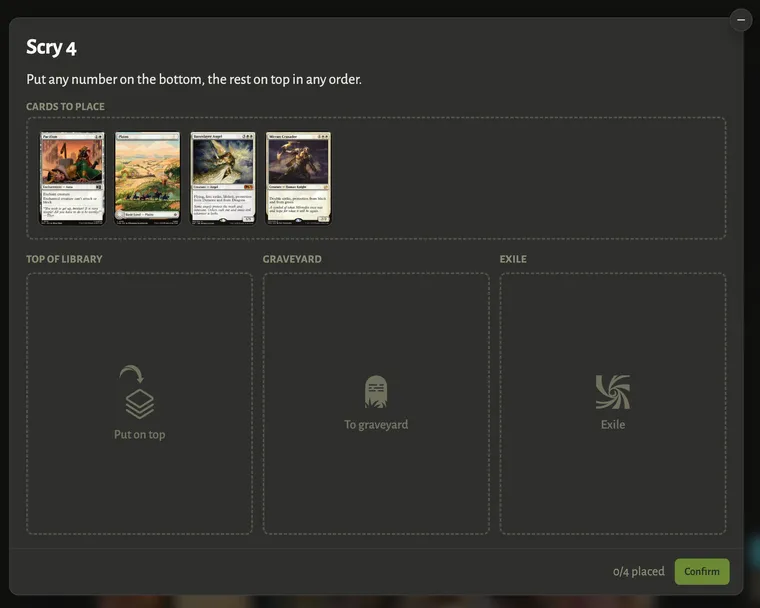Click the 'To graveyard' label
760x608 pixels.
pyautogui.click(x=376, y=425)
